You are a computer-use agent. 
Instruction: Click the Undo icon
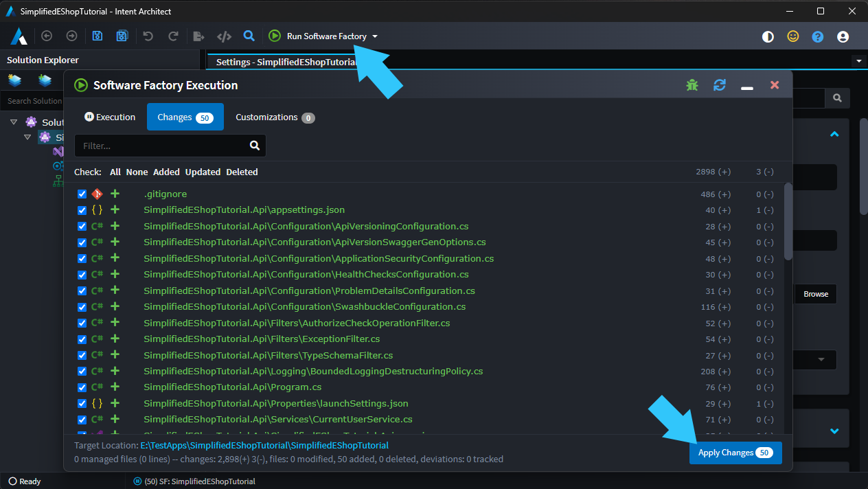(x=148, y=36)
